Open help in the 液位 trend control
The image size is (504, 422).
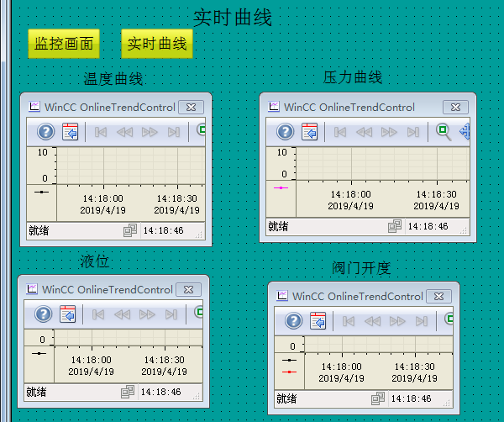44,314
